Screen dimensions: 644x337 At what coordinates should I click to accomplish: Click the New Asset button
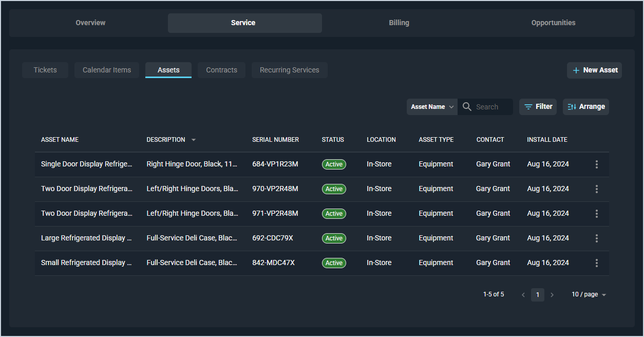[x=594, y=70]
